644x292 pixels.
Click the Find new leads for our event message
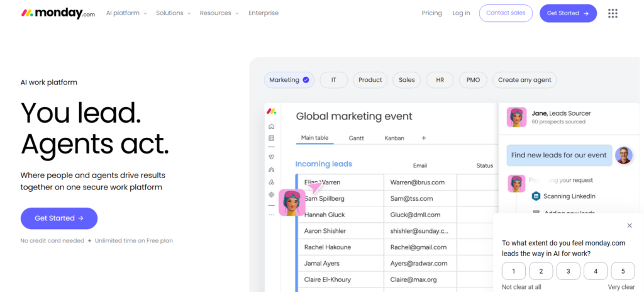coord(559,155)
